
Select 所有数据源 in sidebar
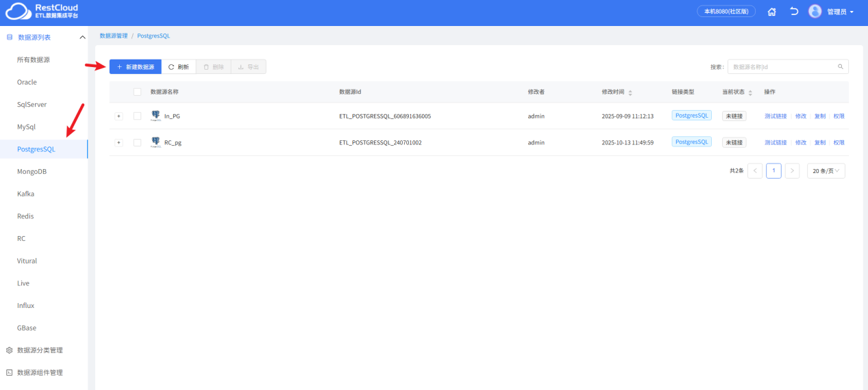point(44,60)
